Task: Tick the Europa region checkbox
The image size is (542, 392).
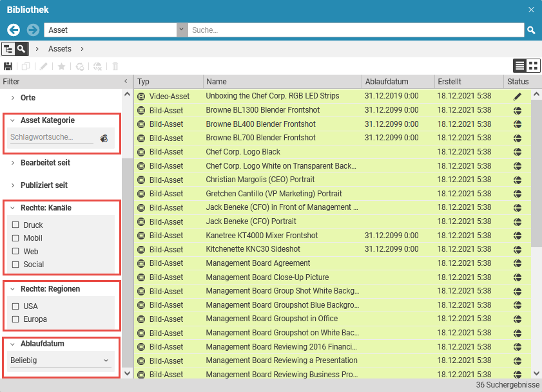Action: pyautogui.click(x=15, y=319)
